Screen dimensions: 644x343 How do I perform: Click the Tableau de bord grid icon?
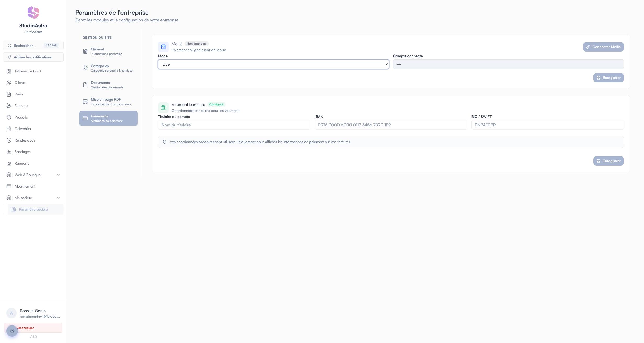9,71
